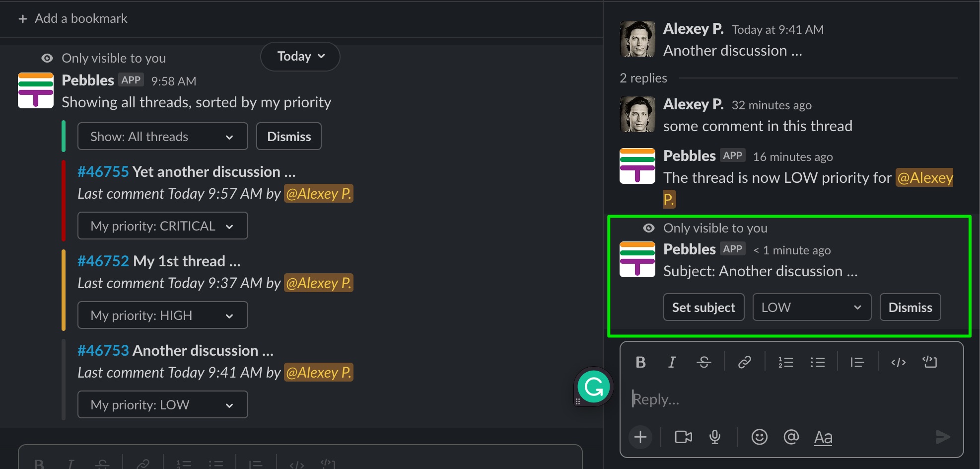
Task: Open the Today date jump menu
Action: click(300, 56)
